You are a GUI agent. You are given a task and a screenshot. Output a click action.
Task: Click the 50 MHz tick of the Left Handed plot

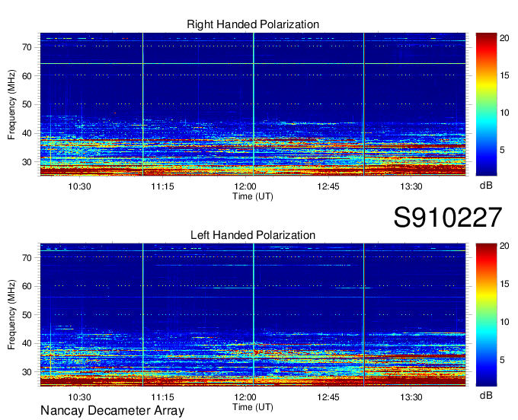tap(27, 315)
